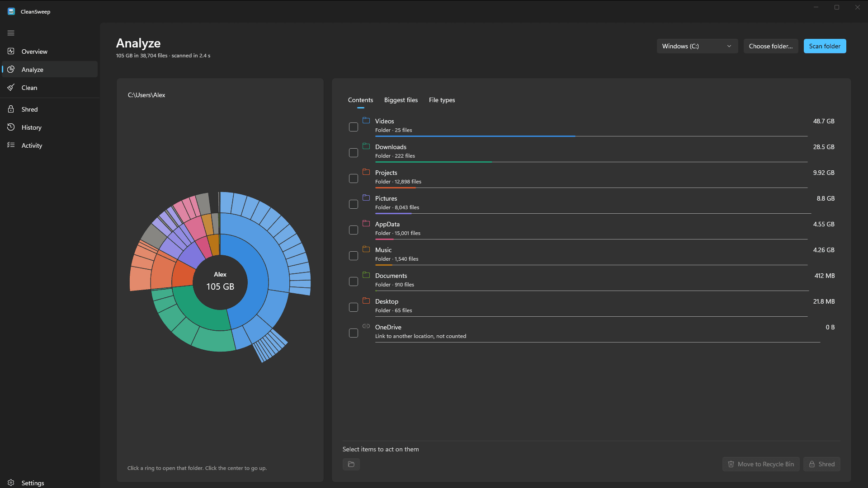Click the open folder icon button
Screen dimensions: 868x488
pos(351,464)
